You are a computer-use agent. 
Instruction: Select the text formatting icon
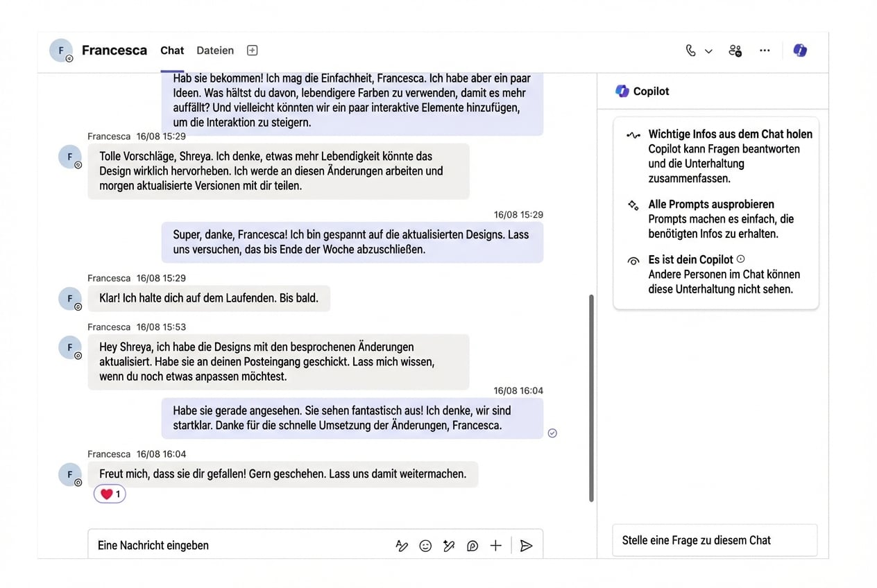point(402,546)
